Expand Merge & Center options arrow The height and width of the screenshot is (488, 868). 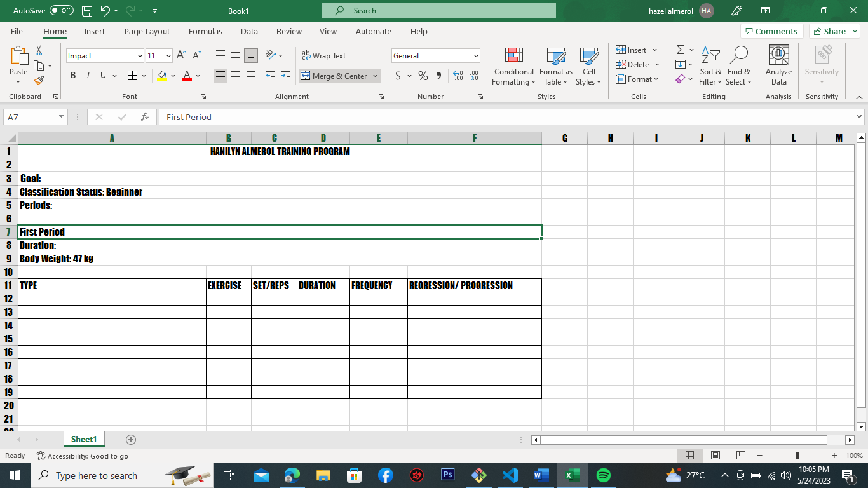pos(375,76)
